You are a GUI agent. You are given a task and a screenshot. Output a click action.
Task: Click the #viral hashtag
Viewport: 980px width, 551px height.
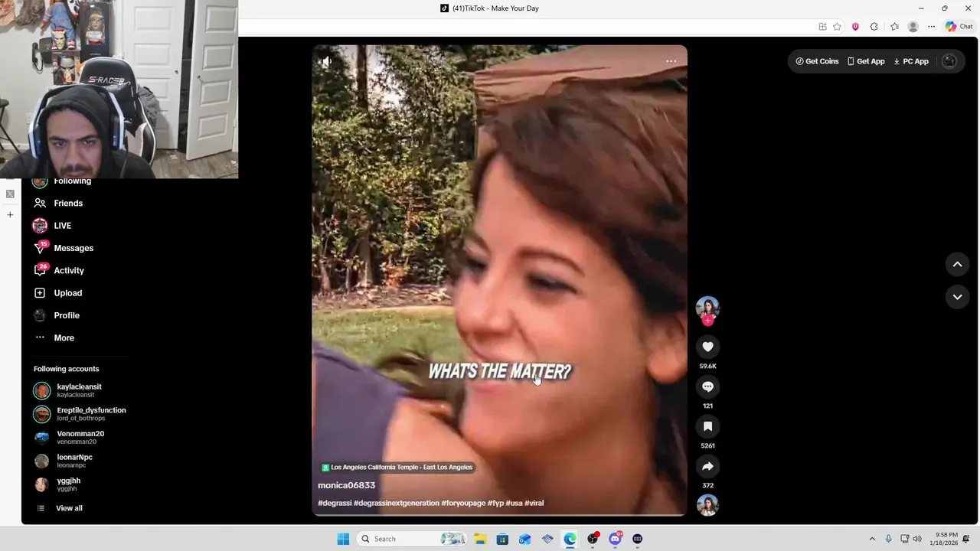tap(534, 503)
